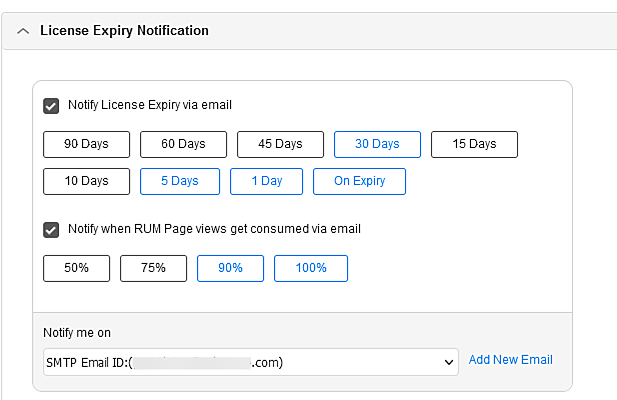
Task: Toggle the 5 Days notification option
Action: [179, 181]
